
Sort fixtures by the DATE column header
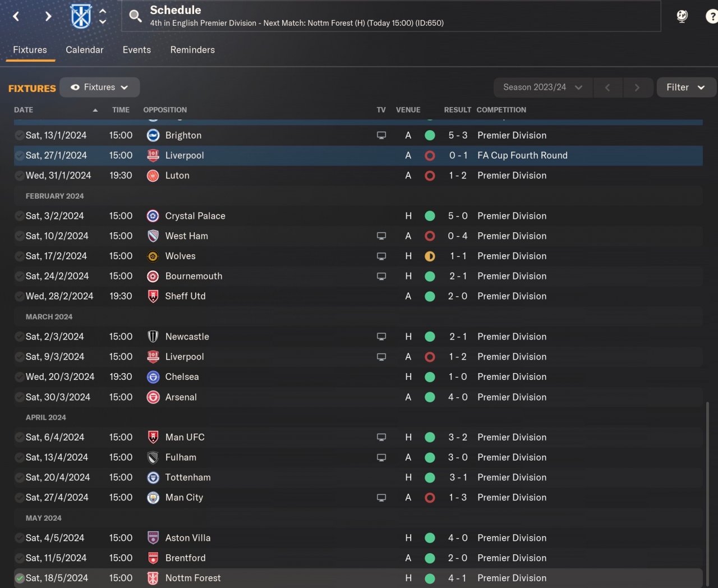click(24, 110)
